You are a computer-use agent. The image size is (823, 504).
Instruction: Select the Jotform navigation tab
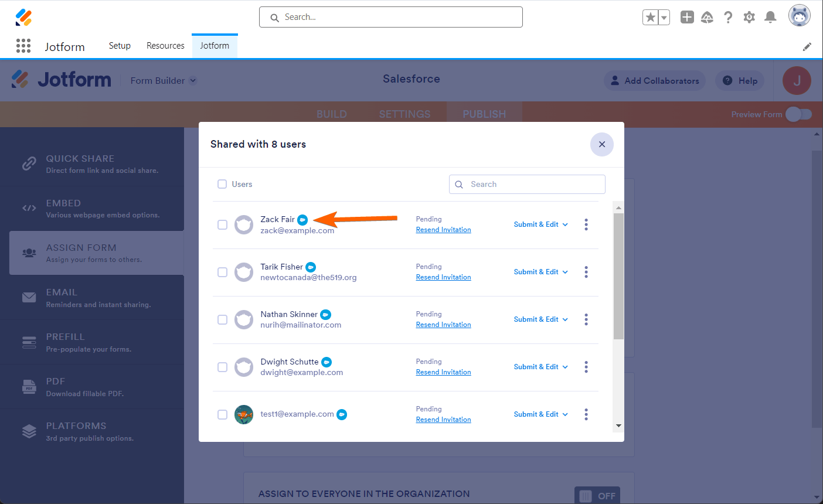(x=215, y=46)
